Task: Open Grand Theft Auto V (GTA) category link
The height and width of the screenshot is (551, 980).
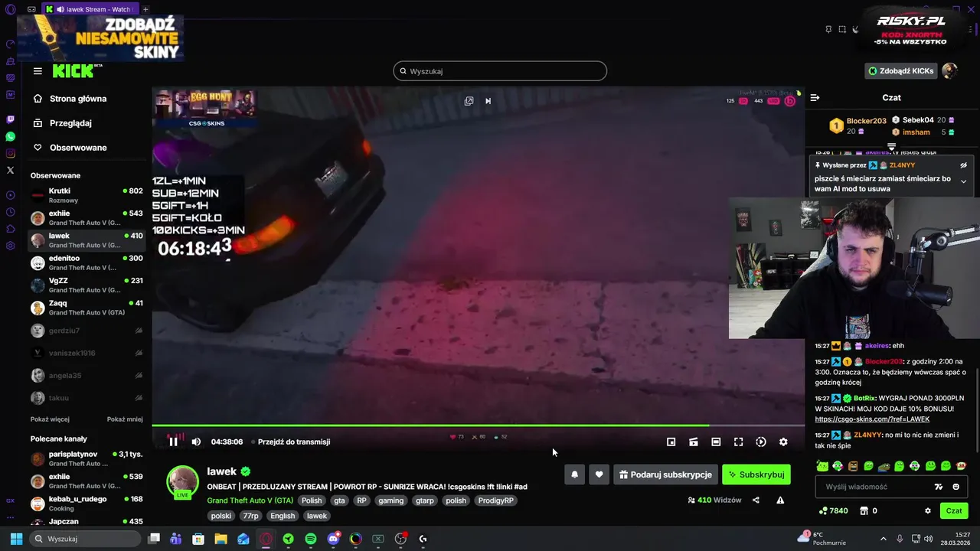Action: (x=250, y=500)
